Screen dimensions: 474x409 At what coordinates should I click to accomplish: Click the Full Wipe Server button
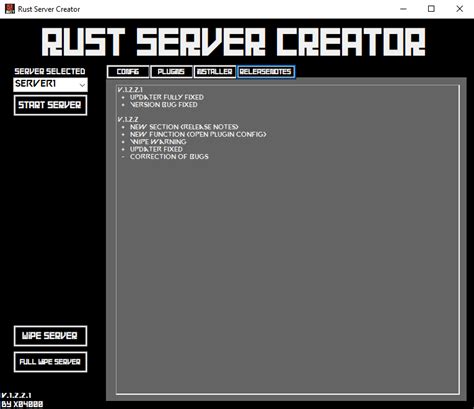[50, 362]
